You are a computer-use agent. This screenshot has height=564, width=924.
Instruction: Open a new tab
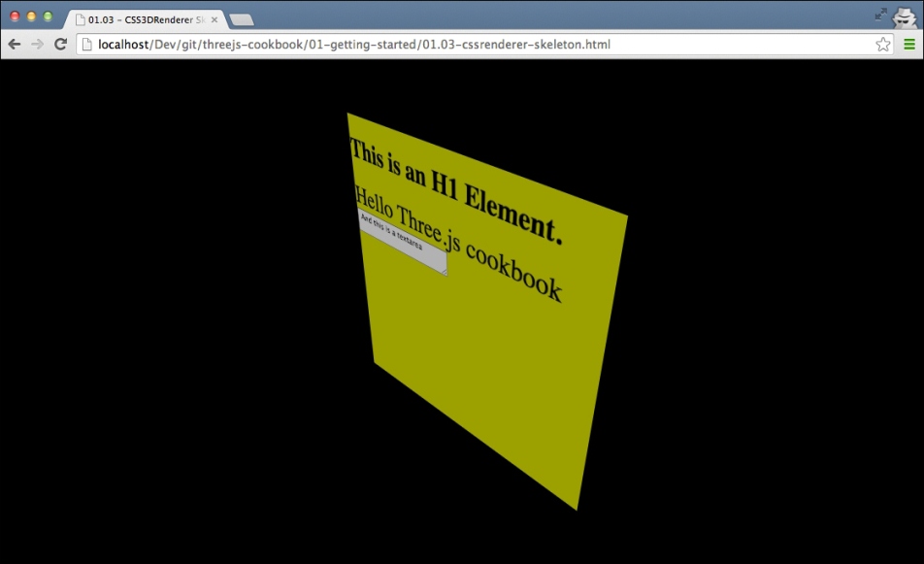[x=242, y=20]
